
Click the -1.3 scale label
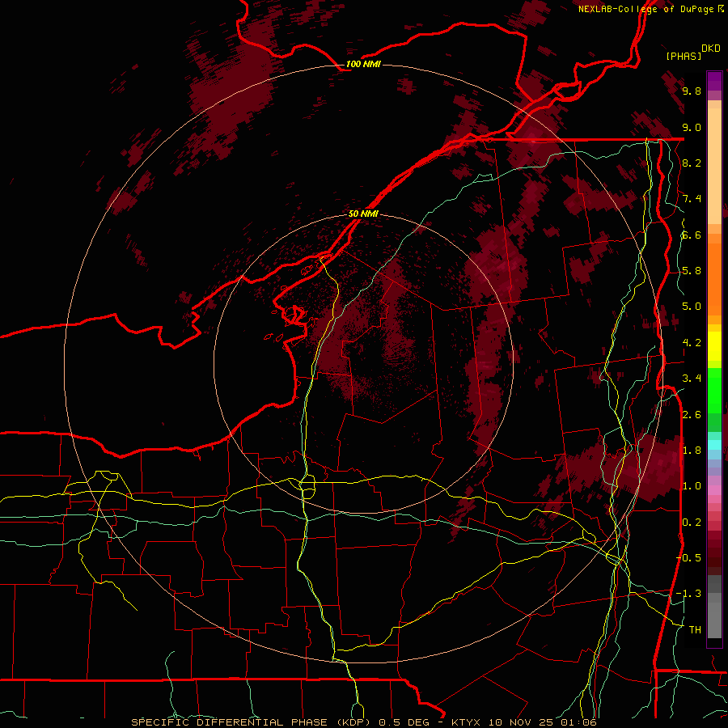point(689,594)
